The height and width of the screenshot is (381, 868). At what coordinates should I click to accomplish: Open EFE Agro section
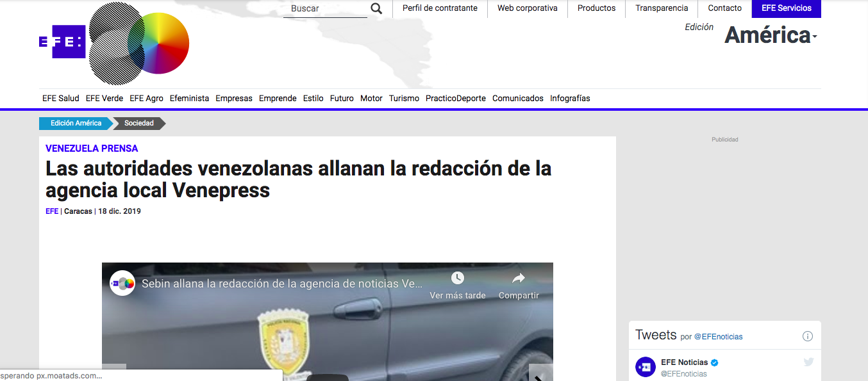point(146,99)
